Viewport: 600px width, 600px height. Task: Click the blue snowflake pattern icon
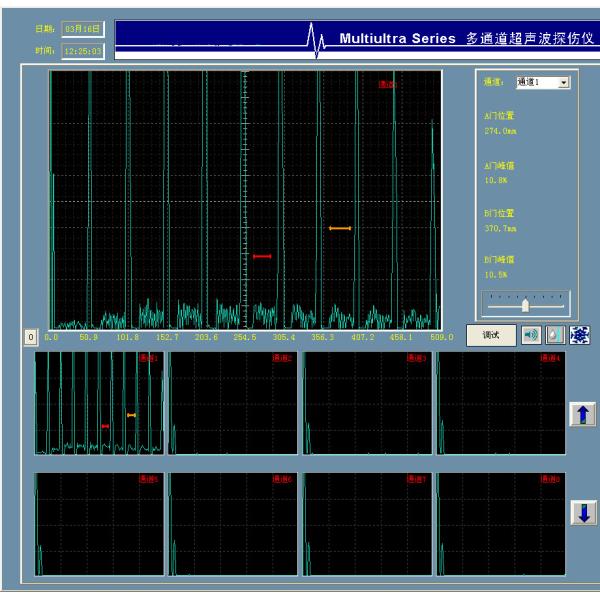point(579,335)
